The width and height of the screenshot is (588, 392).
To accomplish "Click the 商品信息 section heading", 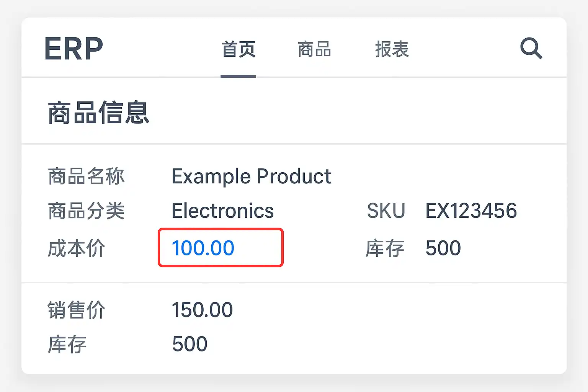I will (98, 113).
